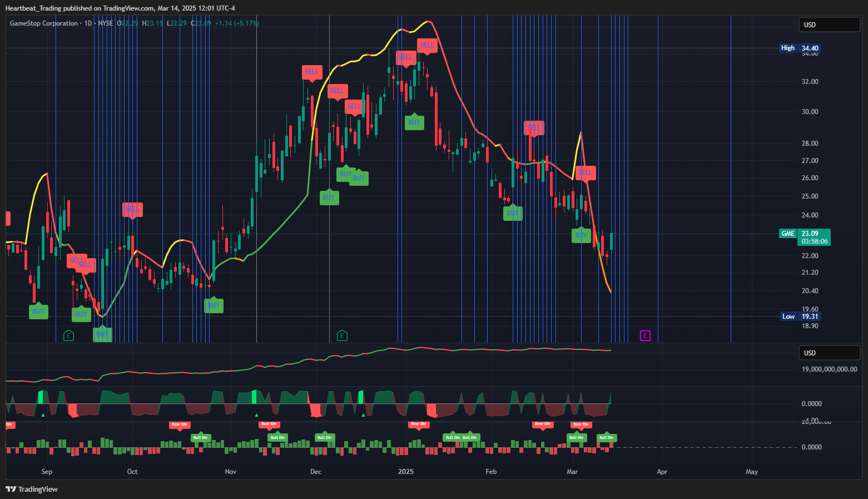
Task: Click the High 34.40 price label
Action: point(800,48)
